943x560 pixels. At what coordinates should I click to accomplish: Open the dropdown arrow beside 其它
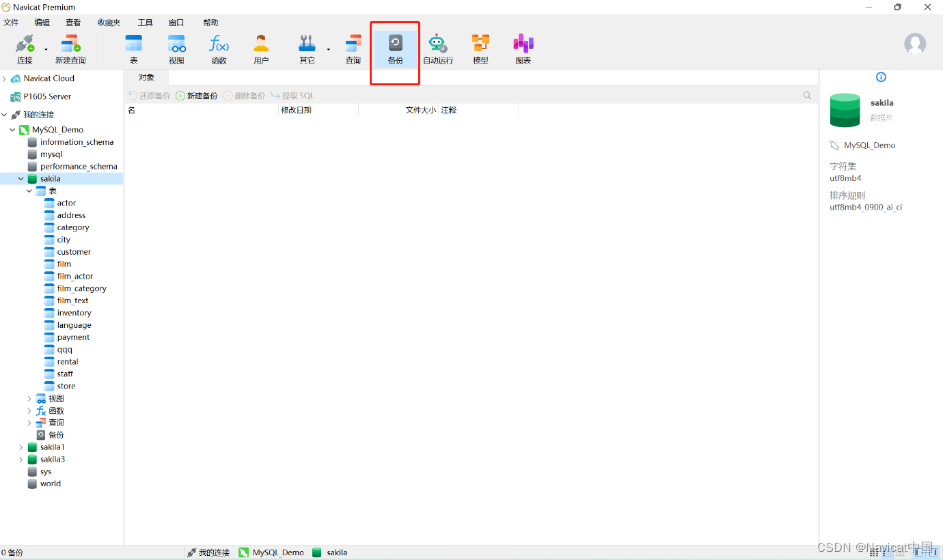(x=328, y=50)
